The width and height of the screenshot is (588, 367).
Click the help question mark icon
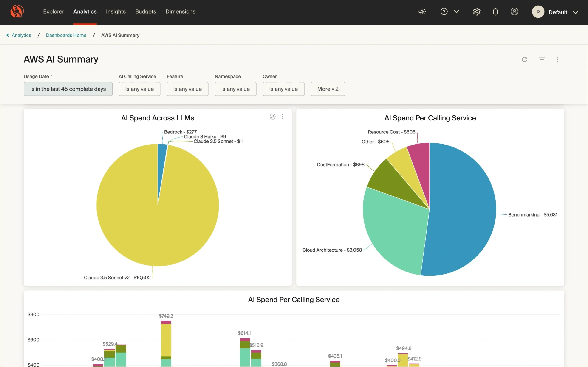coord(444,12)
